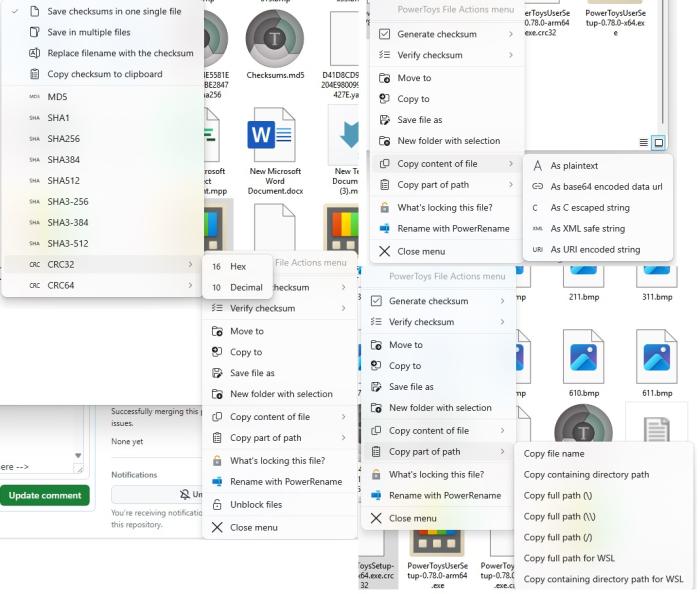The height and width of the screenshot is (594, 700).
Task: Select New Microsoft Word Document.docx file
Action: coord(275,151)
